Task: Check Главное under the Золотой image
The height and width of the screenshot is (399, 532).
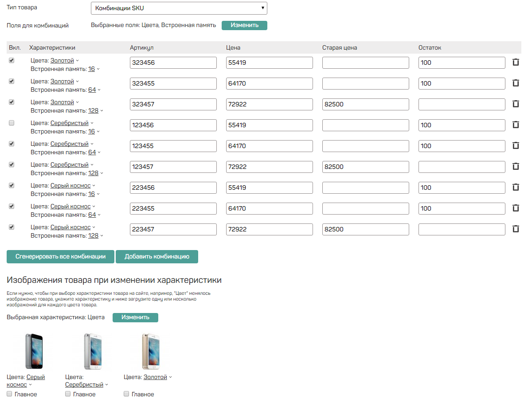Action: 126,394
